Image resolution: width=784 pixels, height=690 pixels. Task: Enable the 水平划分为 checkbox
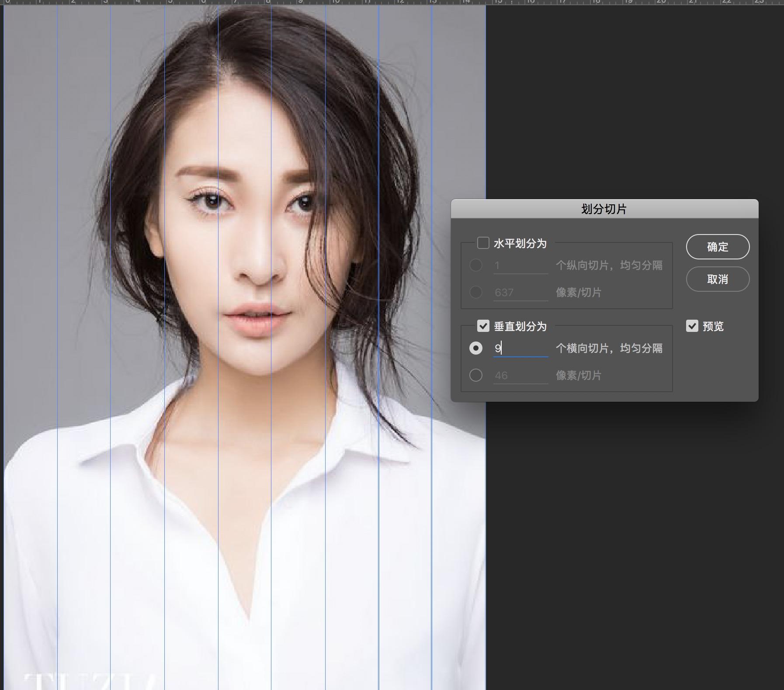pos(483,243)
